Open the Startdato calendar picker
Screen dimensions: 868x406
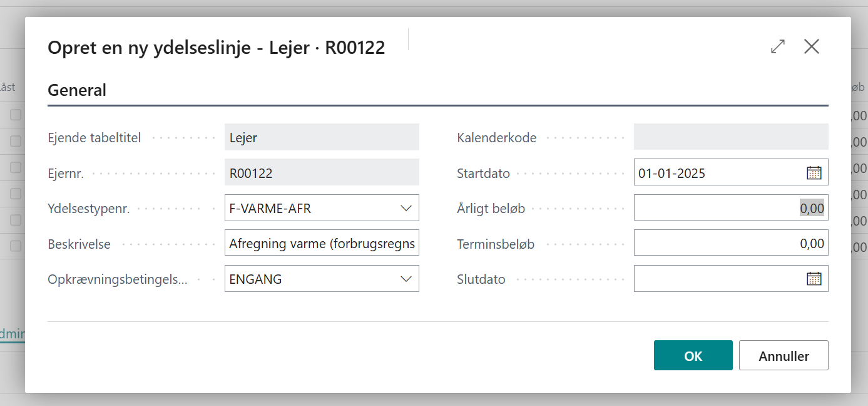(x=814, y=173)
